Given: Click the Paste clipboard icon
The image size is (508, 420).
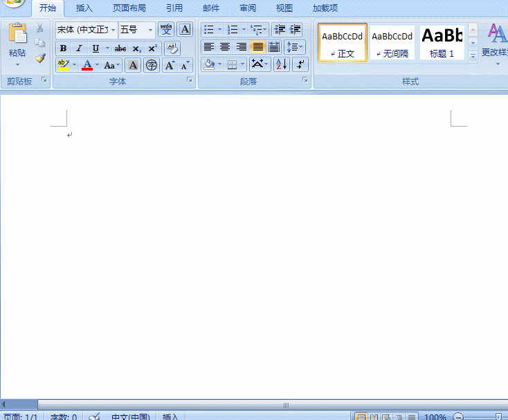Looking at the screenshot, I should (17, 33).
